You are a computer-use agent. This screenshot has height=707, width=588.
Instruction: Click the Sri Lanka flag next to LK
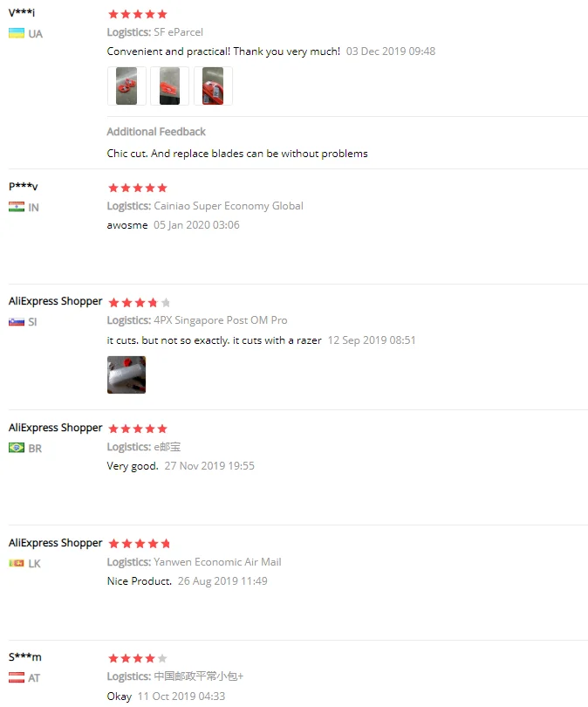[17, 563]
